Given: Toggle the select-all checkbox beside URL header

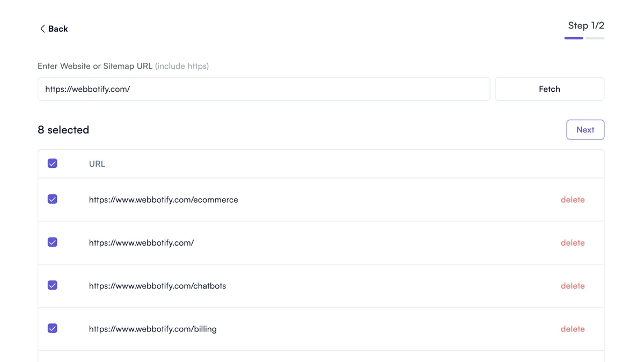Looking at the screenshot, I should point(53,164).
